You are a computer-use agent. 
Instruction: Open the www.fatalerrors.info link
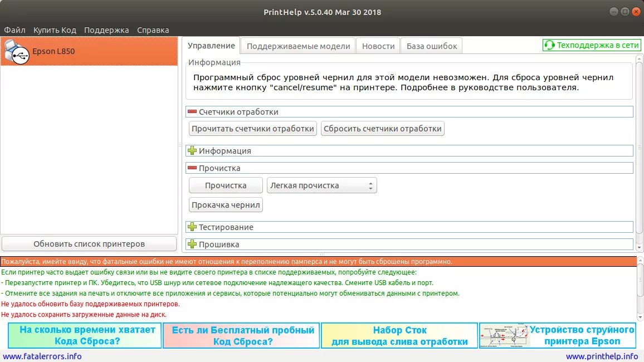(x=42, y=356)
